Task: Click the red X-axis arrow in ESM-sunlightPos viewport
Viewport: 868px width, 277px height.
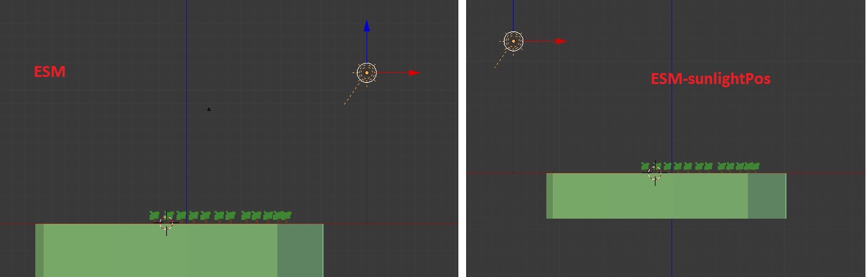Action: 561,41
